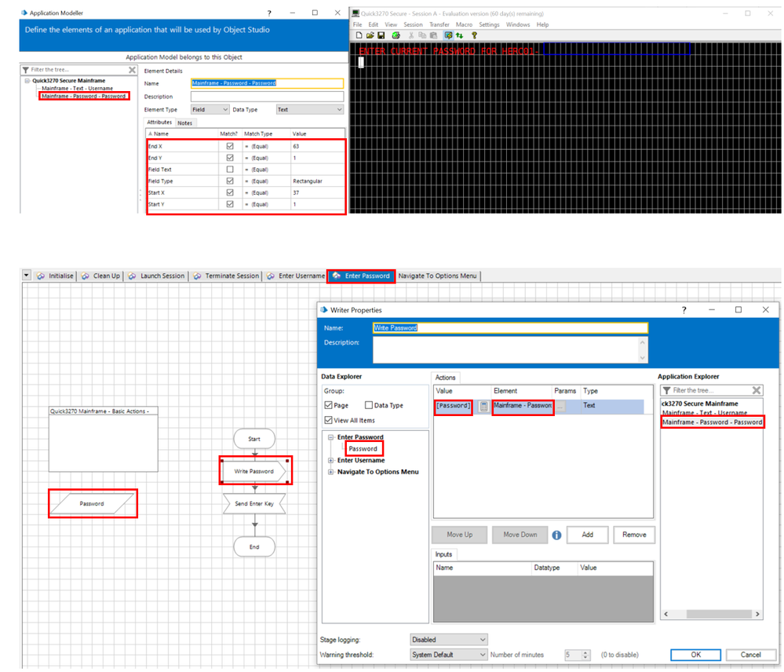Click the OK button in Writer Properties
Image resolution: width=784 pixels, height=672 pixels.
(x=695, y=655)
